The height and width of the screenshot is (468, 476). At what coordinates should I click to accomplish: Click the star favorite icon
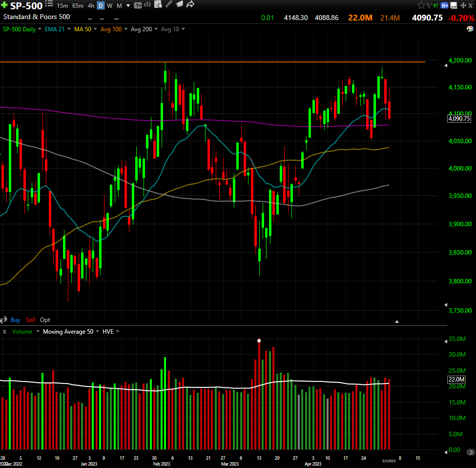[421, 5]
